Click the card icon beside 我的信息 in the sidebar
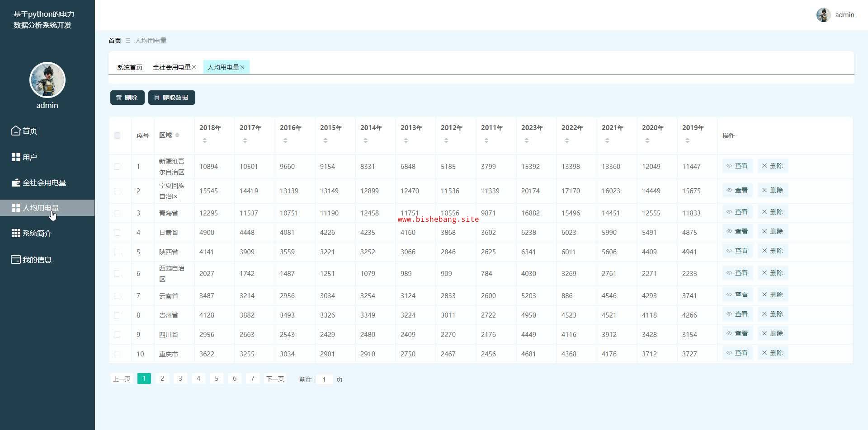 [x=16, y=260]
